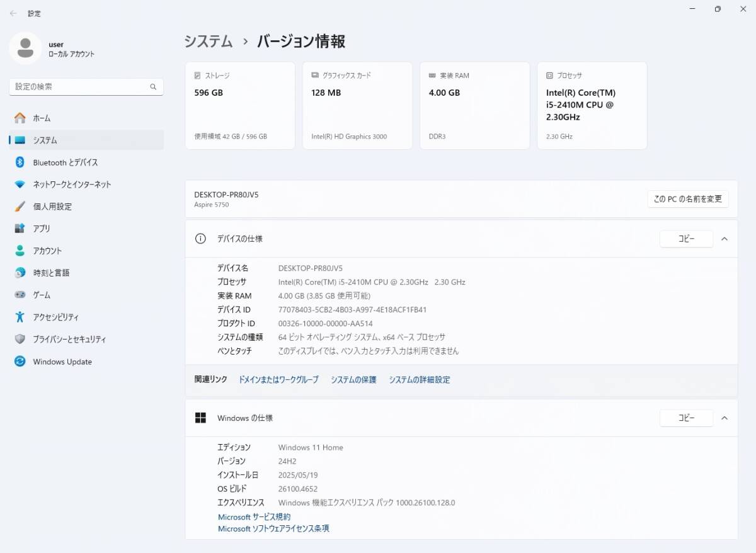Click the Privacy shield icon in sidebar

click(20, 339)
